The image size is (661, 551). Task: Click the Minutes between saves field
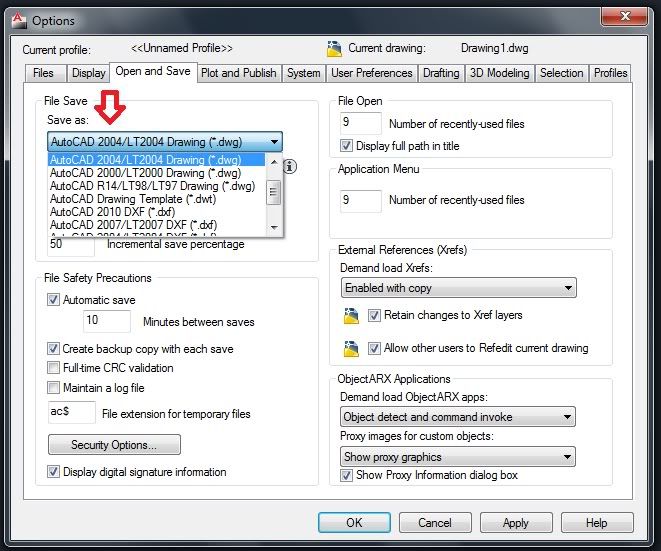(107, 321)
